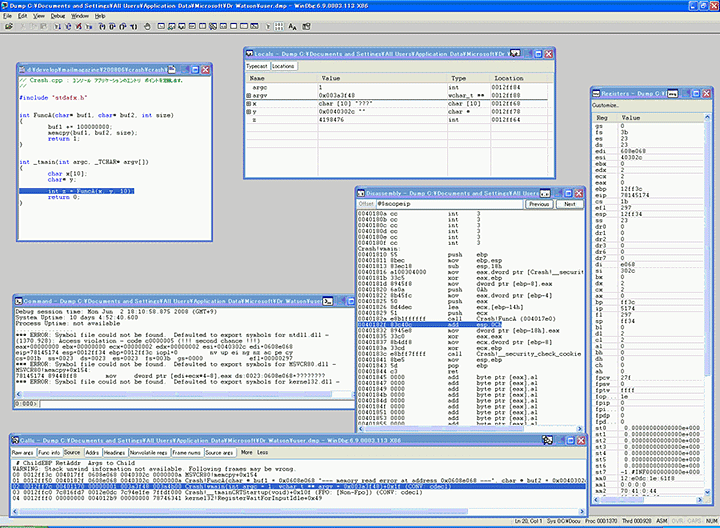Click the Disassembly Offset input field
Viewport: 720px width, 528px height.
450,204
